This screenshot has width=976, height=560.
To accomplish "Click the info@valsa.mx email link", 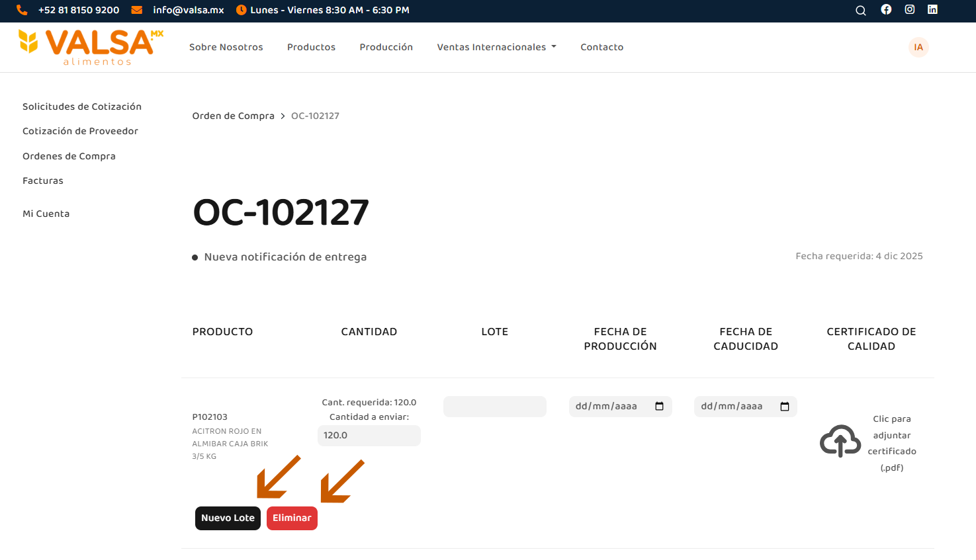I will 188,10.
